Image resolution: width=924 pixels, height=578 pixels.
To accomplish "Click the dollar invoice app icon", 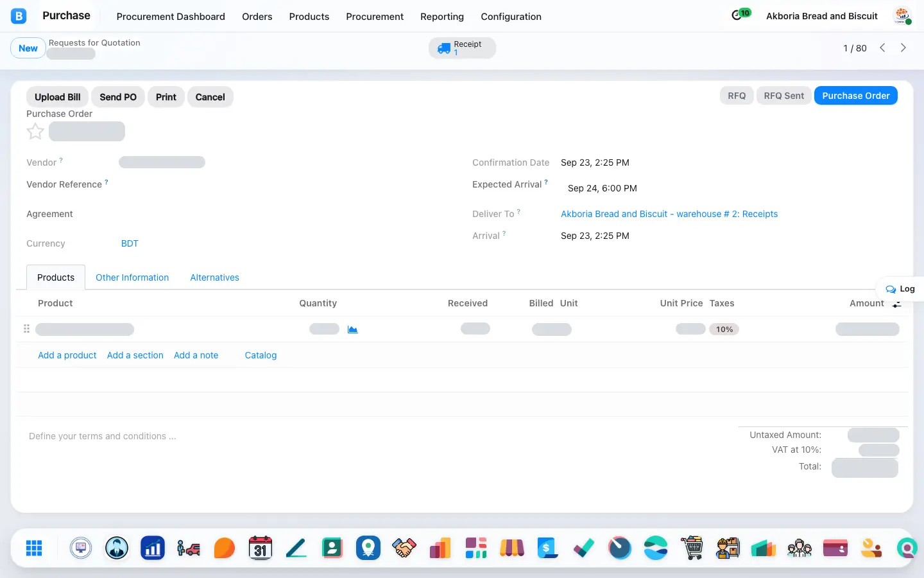I will (x=548, y=548).
